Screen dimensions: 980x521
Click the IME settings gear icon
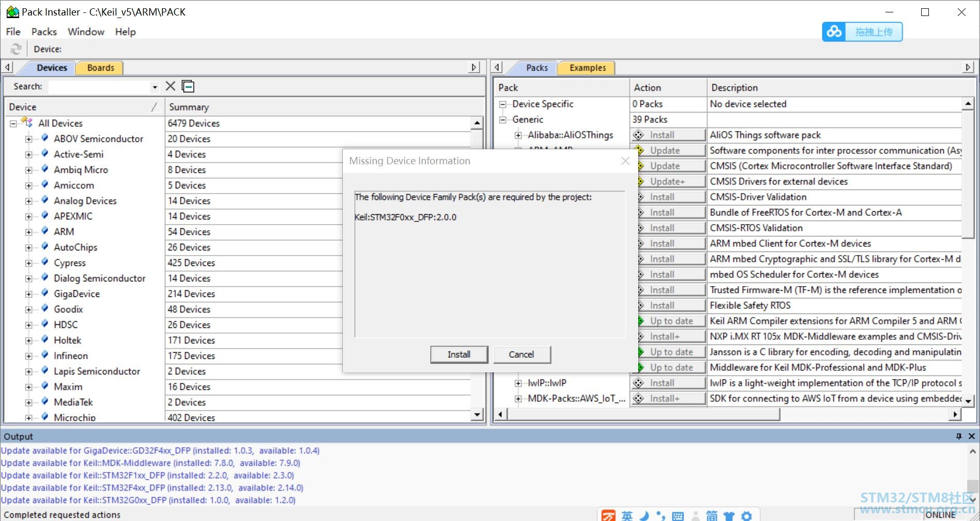click(747, 515)
